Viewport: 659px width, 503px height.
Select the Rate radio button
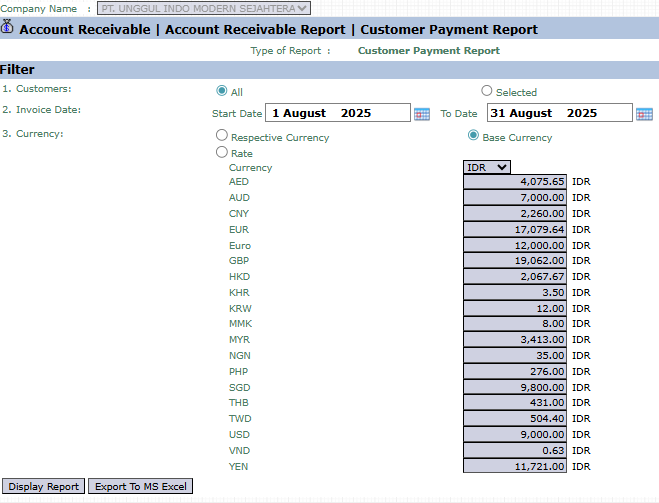coord(222,152)
